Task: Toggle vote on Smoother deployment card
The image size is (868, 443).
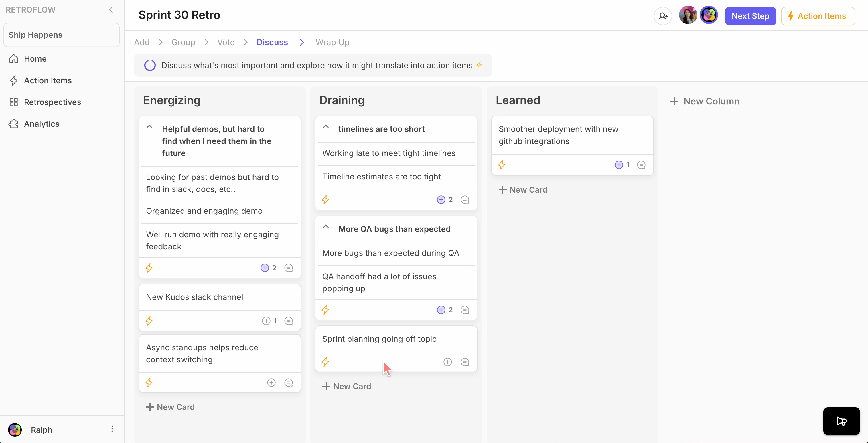Action: pos(619,165)
